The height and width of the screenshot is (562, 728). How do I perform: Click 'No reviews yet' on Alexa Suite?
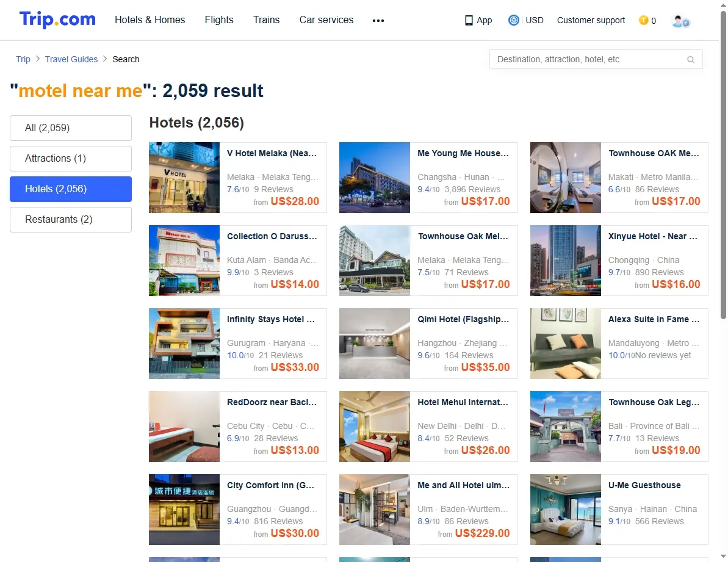(x=663, y=356)
